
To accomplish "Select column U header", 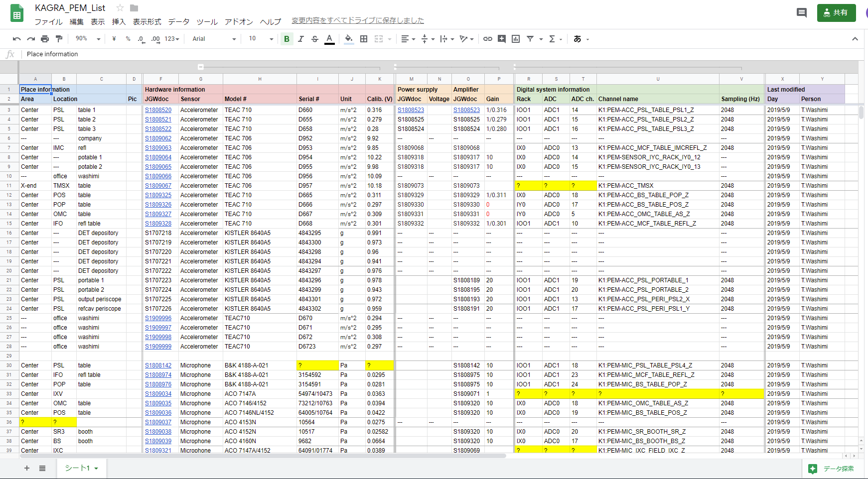I will 658,79.
